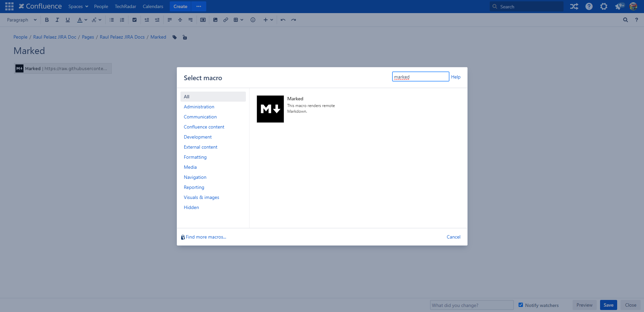Select the External content macro category
This screenshot has height=312, width=644.
[x=201, y=147]
